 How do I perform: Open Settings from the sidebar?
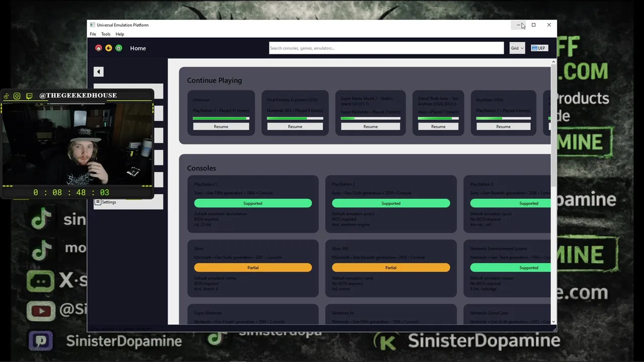tap(128, 202)
